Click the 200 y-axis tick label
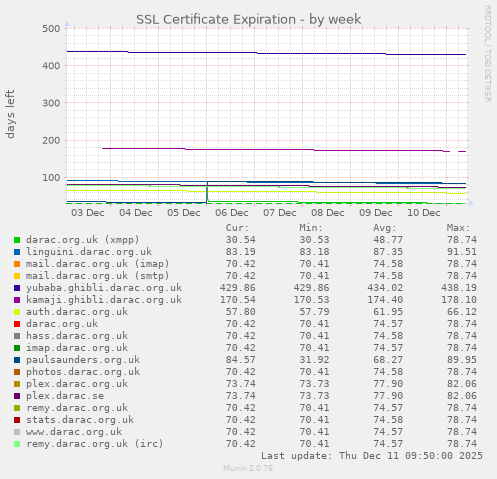This screenshot has width=497, height=479. (51, 140)
